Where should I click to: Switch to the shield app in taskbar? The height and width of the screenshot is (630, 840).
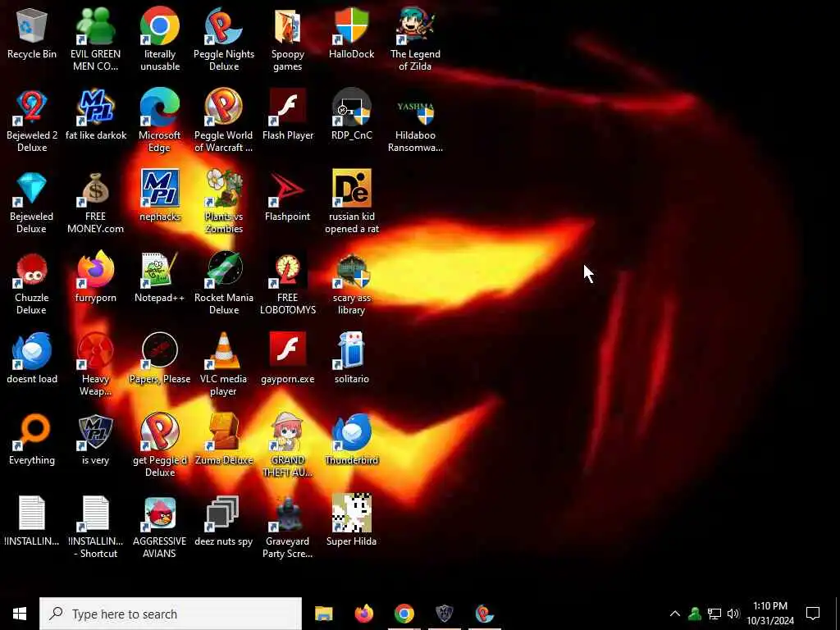click(x=444, y=614)
